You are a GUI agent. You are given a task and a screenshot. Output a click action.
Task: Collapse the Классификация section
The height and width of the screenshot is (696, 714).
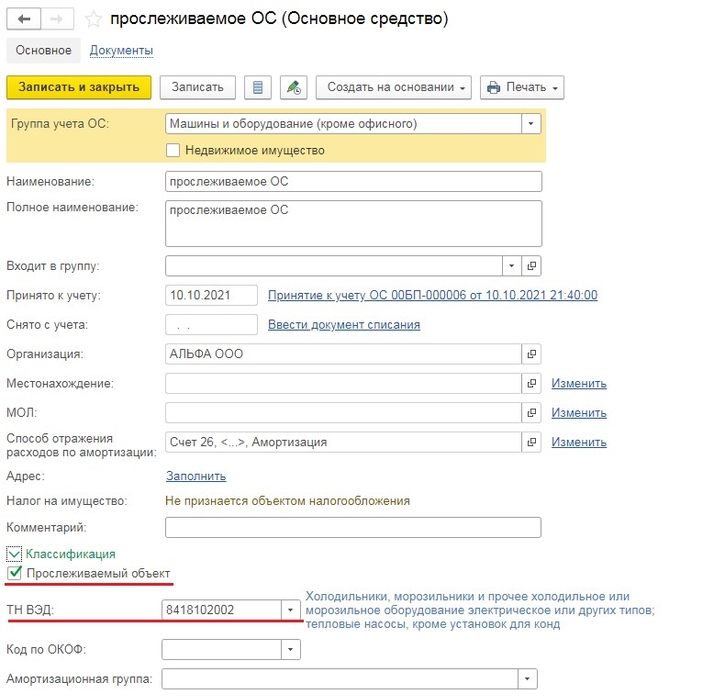point(14,553)
